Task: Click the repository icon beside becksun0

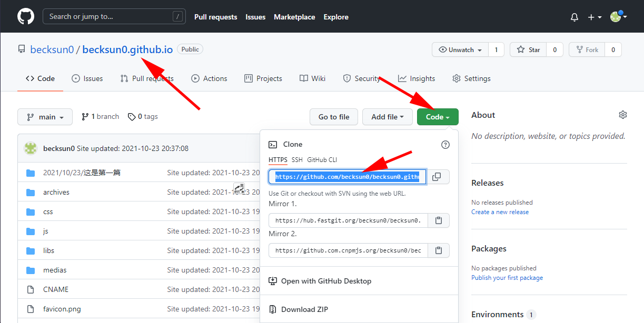Action: point(22,49)
